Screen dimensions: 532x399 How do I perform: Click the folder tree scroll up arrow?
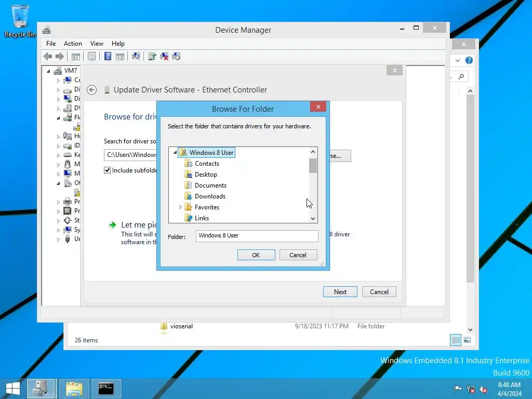tap(313, 152)
